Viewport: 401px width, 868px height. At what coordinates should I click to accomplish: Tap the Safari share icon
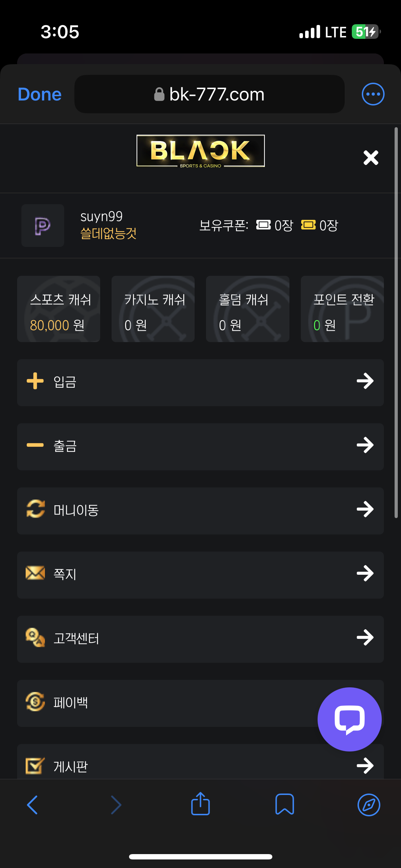tap(200, 804)
